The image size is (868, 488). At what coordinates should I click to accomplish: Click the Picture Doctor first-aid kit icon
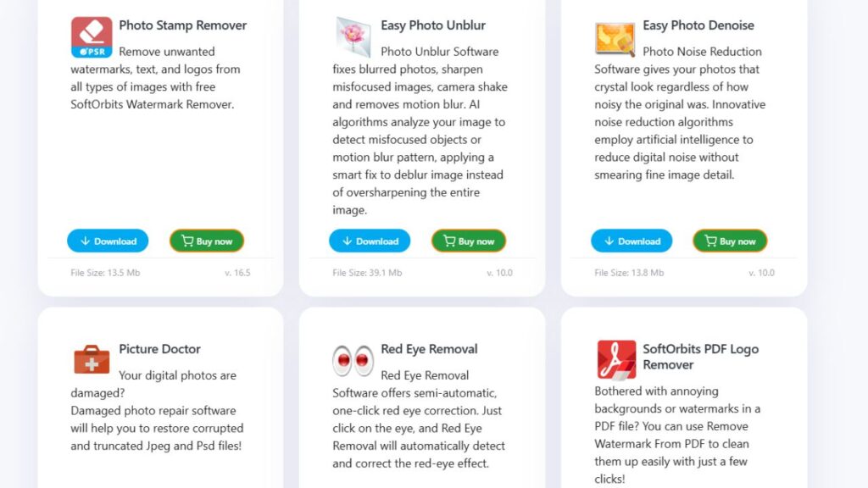pos(92,359)
